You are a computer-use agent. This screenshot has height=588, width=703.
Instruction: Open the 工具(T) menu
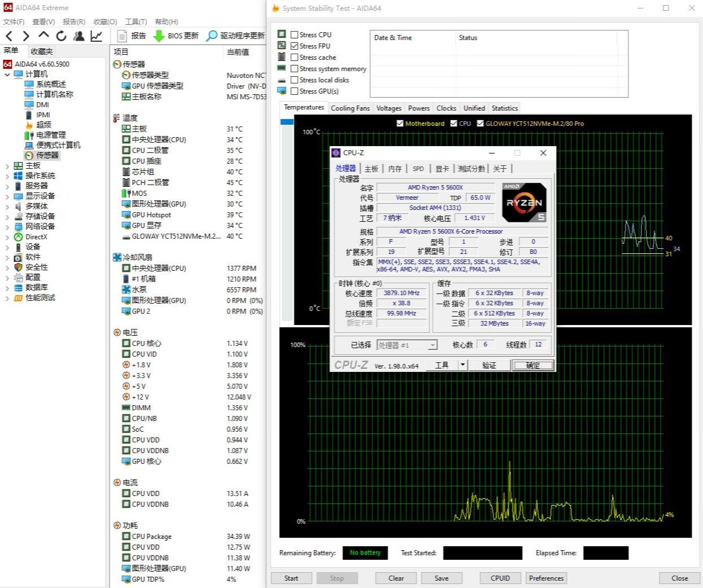(136, 21)
